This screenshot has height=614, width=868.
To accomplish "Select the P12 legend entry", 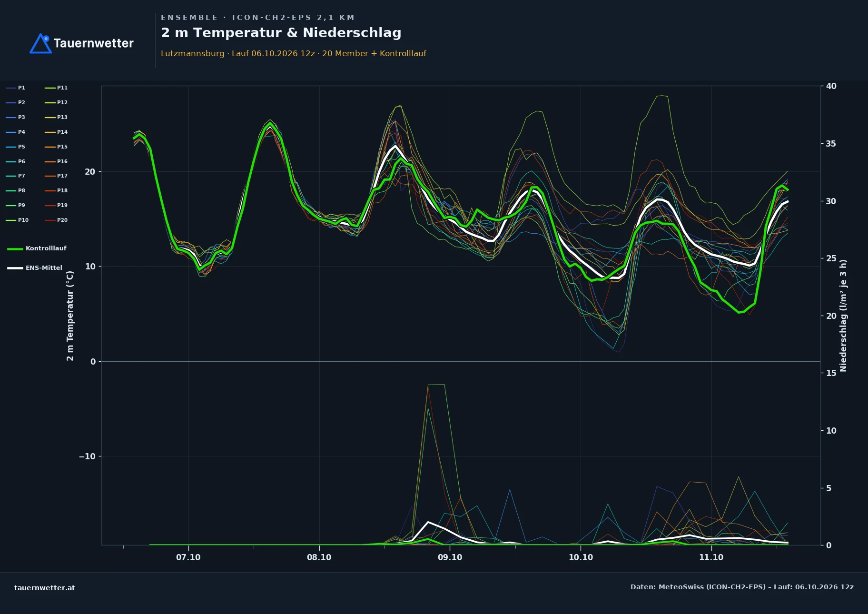I will [56, 102].
